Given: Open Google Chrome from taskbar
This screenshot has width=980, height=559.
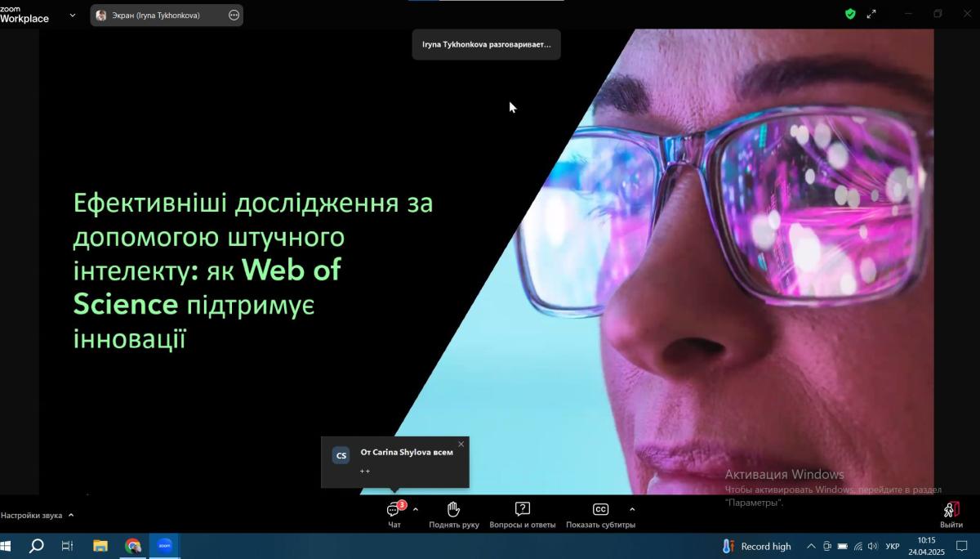Looking at the screenshot, I should (x=132, y=546).
